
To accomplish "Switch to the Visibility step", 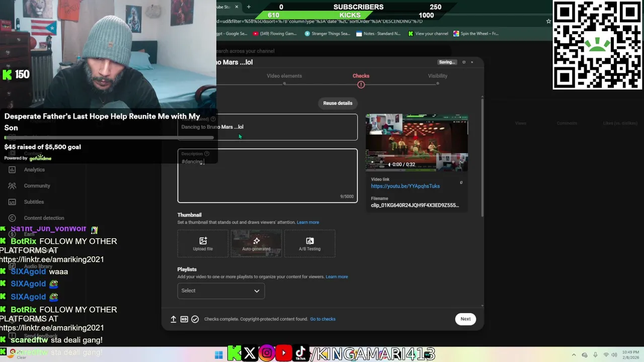I will [437, 76].
